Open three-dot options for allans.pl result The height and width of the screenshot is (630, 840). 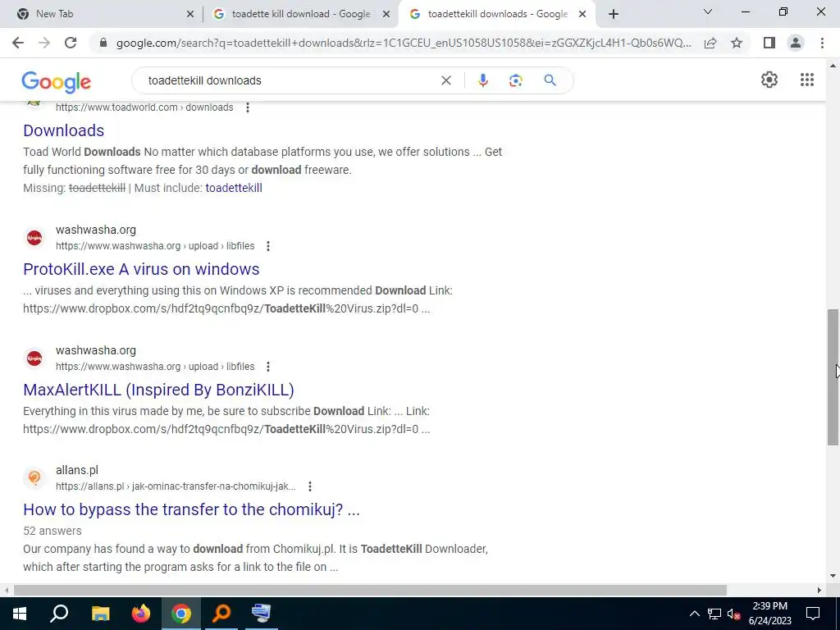click(309, 486)
